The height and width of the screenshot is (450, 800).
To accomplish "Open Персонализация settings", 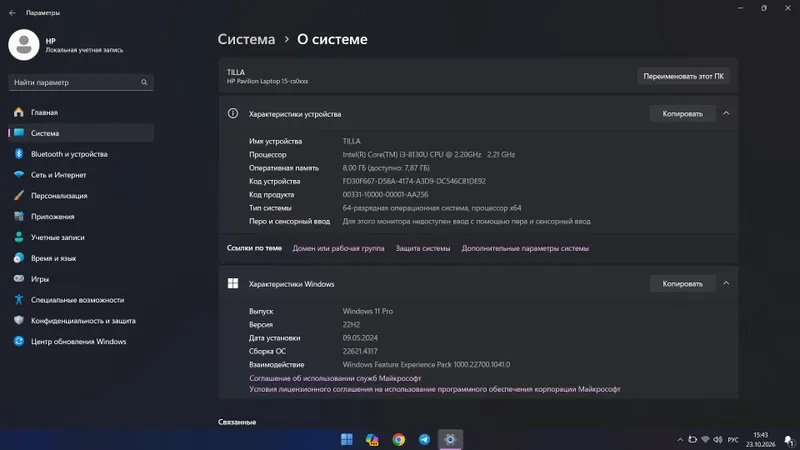I will (x=81, y=196).
